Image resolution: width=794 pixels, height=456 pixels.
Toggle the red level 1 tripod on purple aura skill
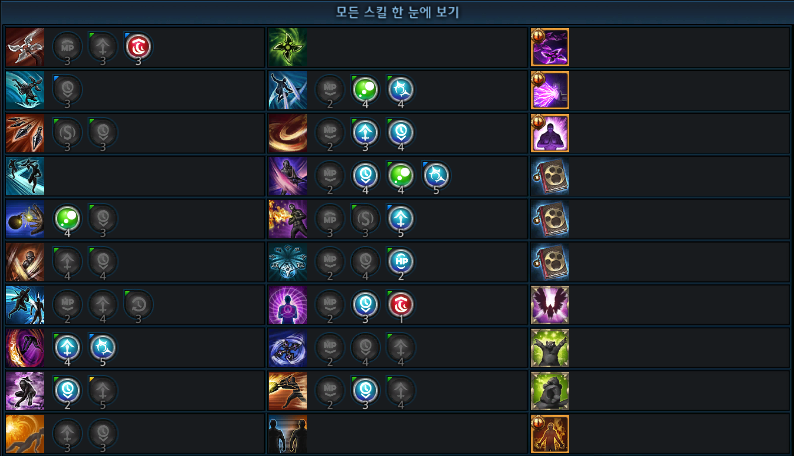coord(401,305)
